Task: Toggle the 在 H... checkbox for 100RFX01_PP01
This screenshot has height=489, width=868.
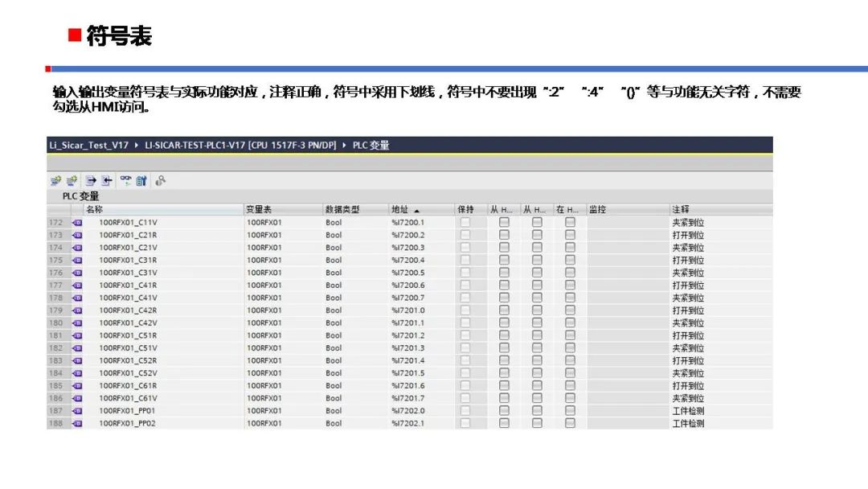Action: (570, 411)
